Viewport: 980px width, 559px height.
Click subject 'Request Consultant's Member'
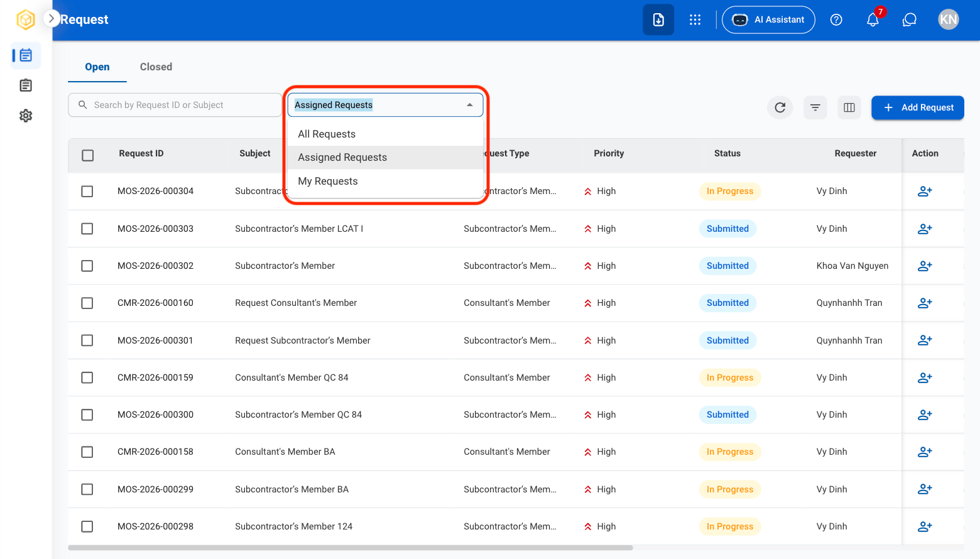296,303
